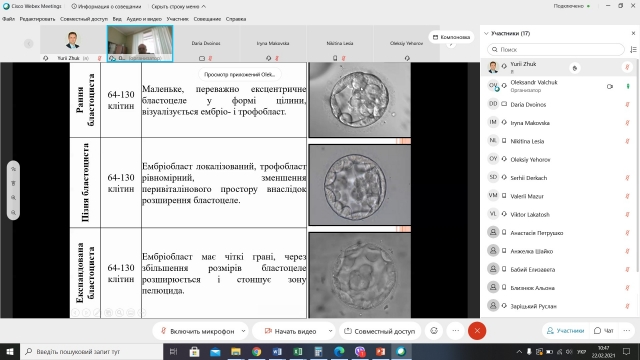Focus the Поиск participant search field
Screen dimensions: 640x360
coord(556,49)
